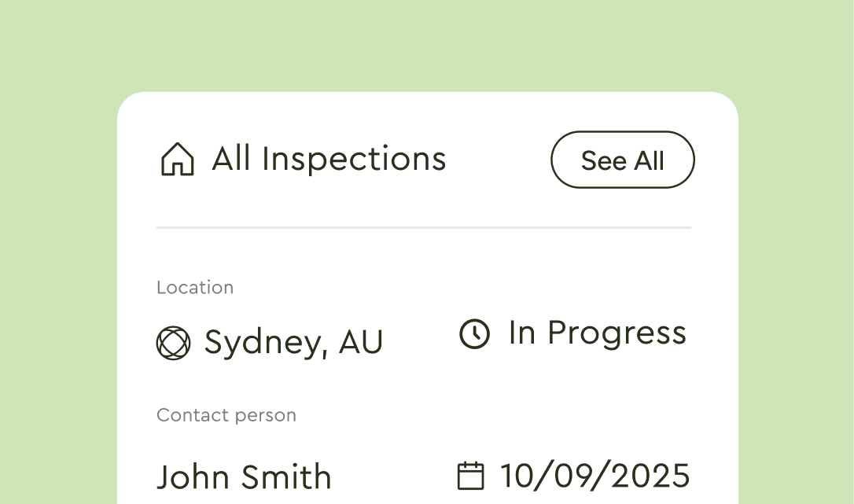854x504 pixels.
Task: Select the globe icon beside Sydney, AU
Action: pyautogui.click(x=174, y=342)
